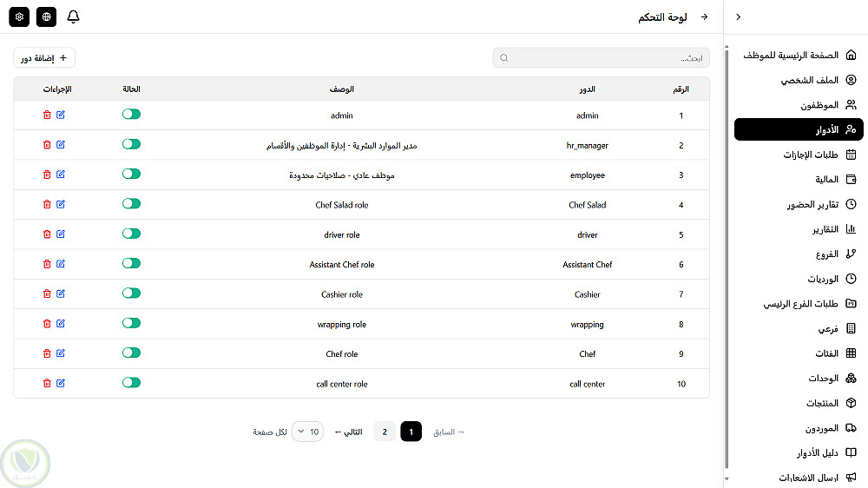
Task: Disable the driver role status toggle
Action: [131, 234]
